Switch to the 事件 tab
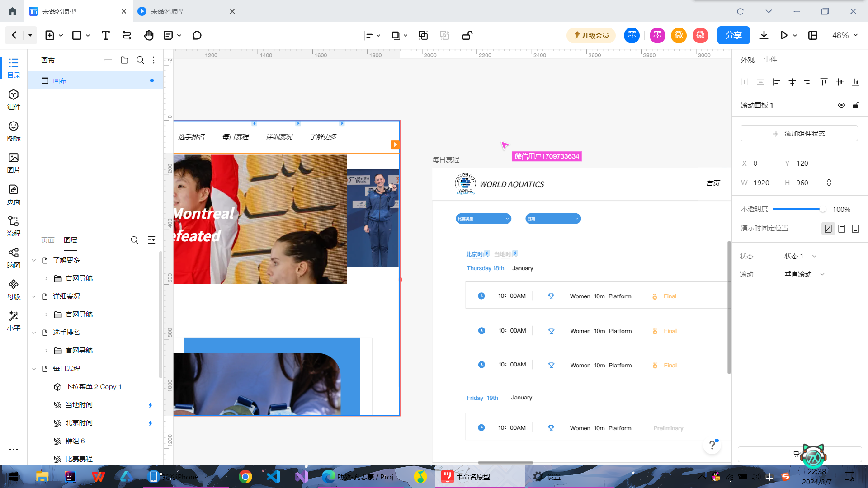 pos(770,60)
